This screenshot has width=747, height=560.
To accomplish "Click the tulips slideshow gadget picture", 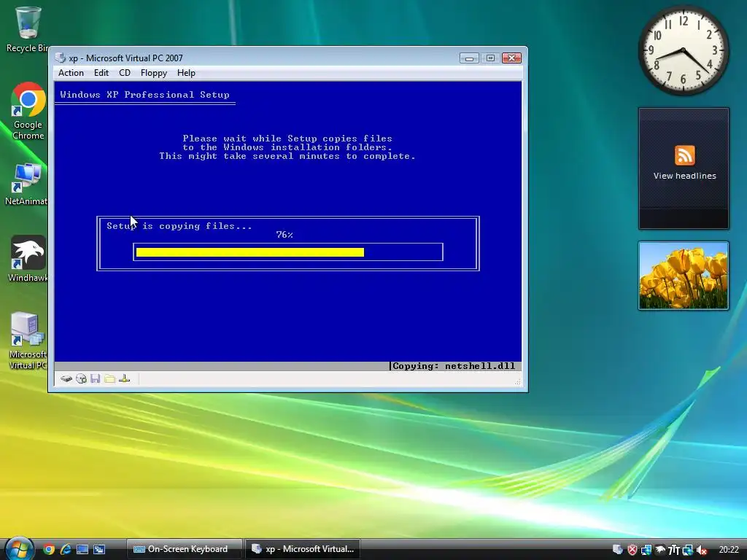I will coord(684,276).
